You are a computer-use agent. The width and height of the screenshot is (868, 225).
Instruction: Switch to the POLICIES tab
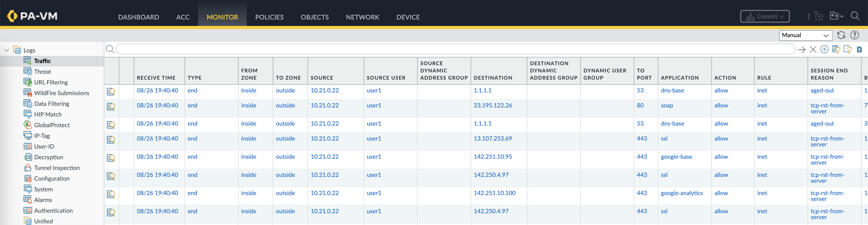[269, 17]
